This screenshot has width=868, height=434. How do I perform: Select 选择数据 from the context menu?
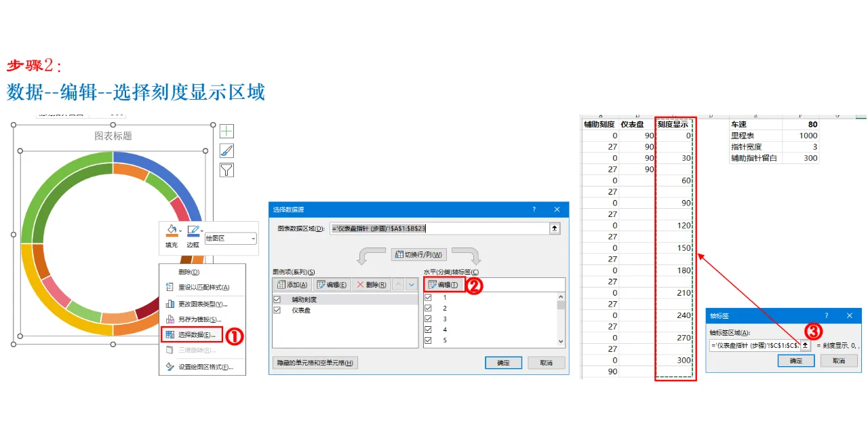pos(197,334)
